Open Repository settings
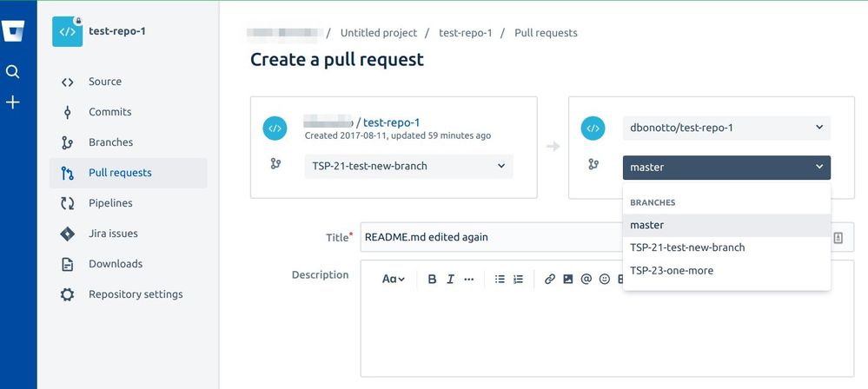Screen dimensions: 868x389 point(129,295)
